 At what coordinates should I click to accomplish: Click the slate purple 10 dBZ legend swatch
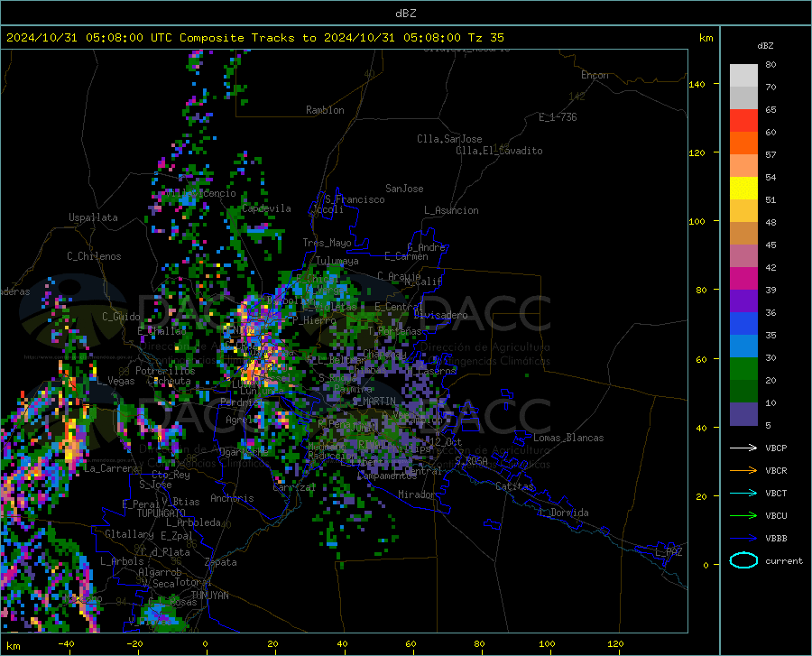click(743, 414)
